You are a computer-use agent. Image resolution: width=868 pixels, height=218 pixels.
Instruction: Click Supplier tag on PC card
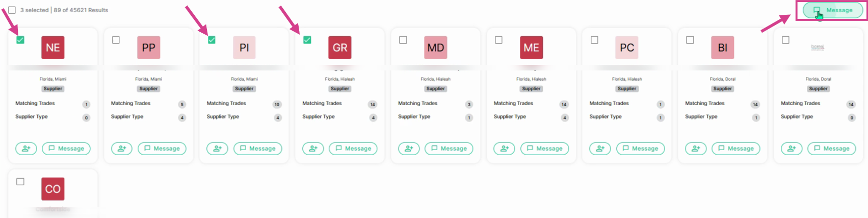tap(627, 89)
